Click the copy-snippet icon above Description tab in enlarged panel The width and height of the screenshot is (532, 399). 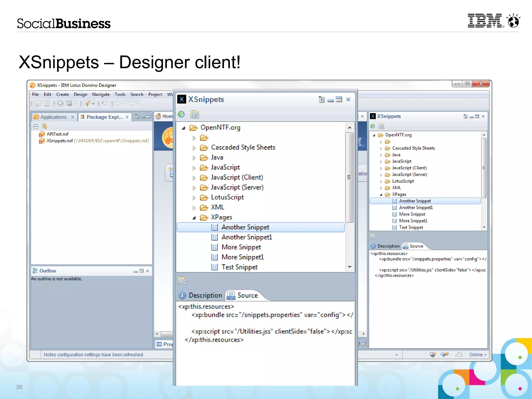[182, 281]
